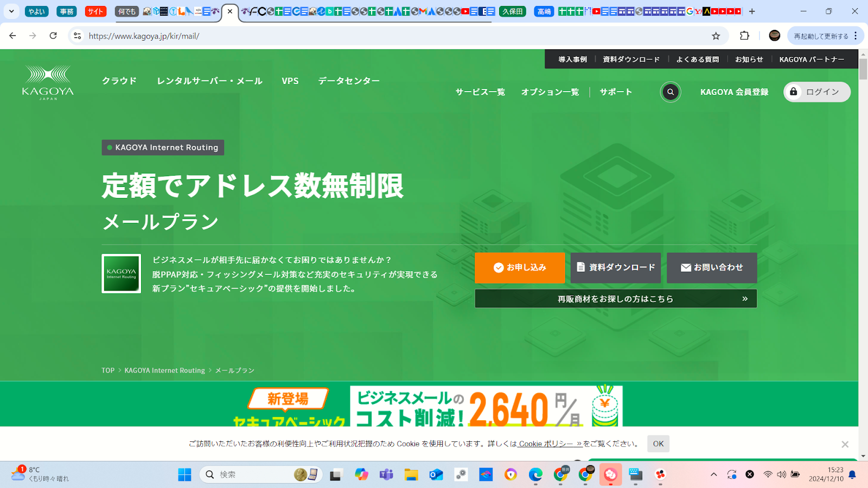868x488 pixels.
Task: Click the KAGOYA 会員登録 link
Action: [x=735, y=92]
